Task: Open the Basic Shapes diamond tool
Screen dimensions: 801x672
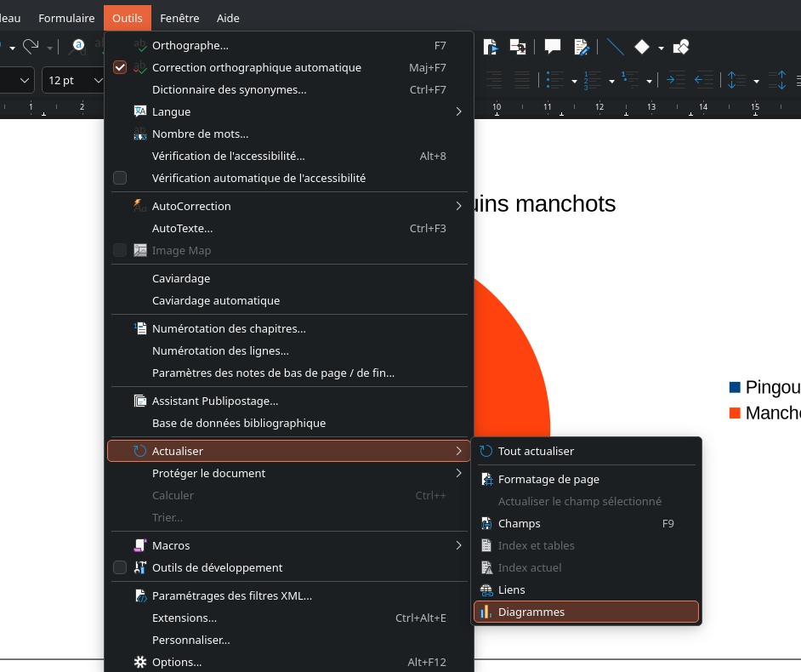Action: [x=642, y=47]
